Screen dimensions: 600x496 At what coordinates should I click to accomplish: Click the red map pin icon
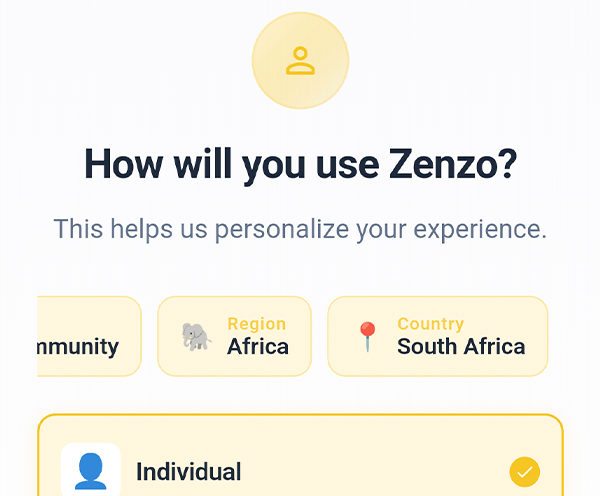(367, 337)
